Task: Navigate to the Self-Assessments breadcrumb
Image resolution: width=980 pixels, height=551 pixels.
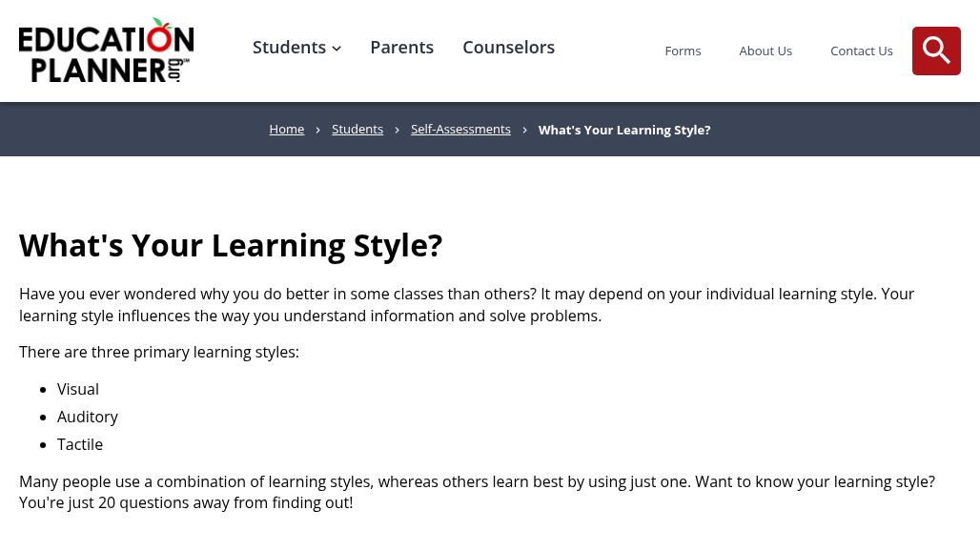Action: click(460, 130)
